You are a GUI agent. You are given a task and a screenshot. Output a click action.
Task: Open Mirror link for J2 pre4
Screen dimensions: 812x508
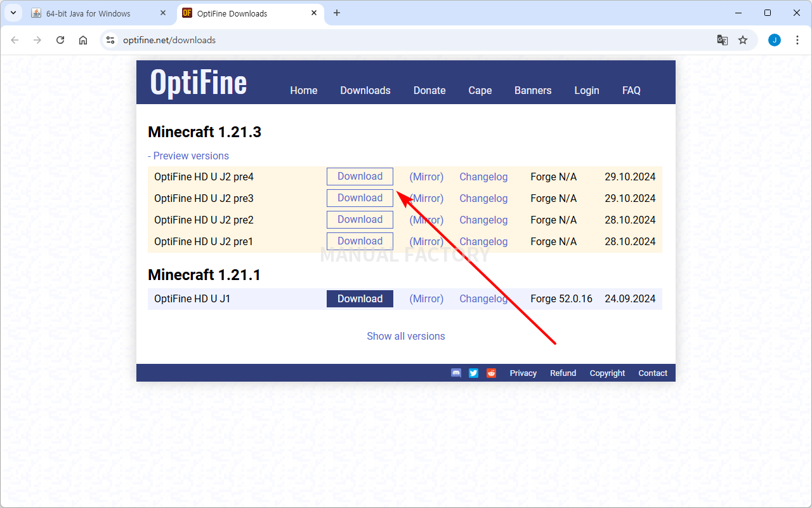click(426, 177)
